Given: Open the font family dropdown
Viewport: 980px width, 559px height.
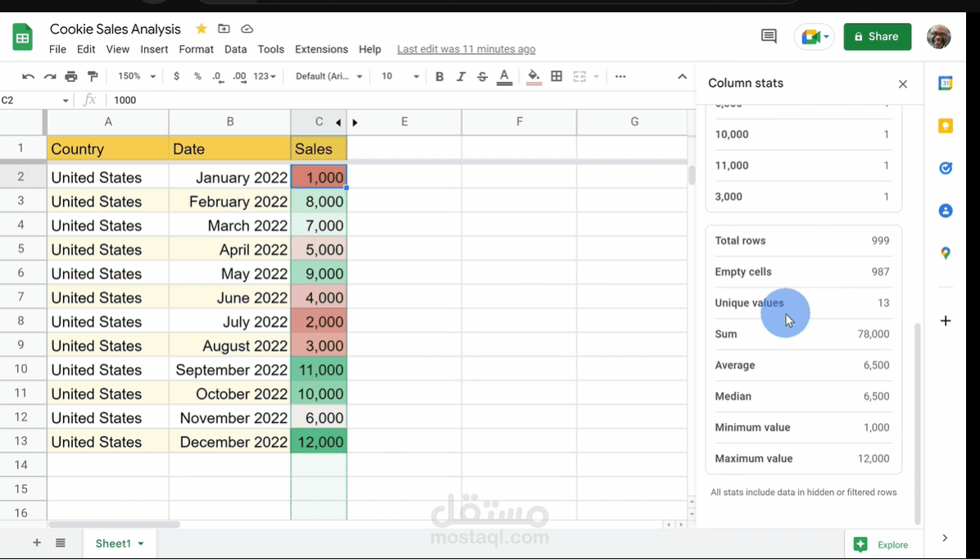Looking at the screenshot, I should pyautogui.click(x=329, y=75).
